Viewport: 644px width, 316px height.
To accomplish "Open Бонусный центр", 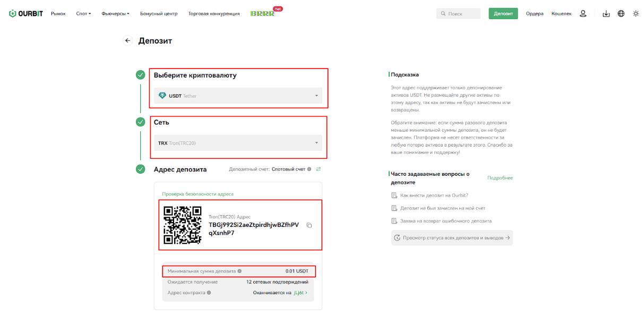I will pyautogui.click(x=159, y=14).
